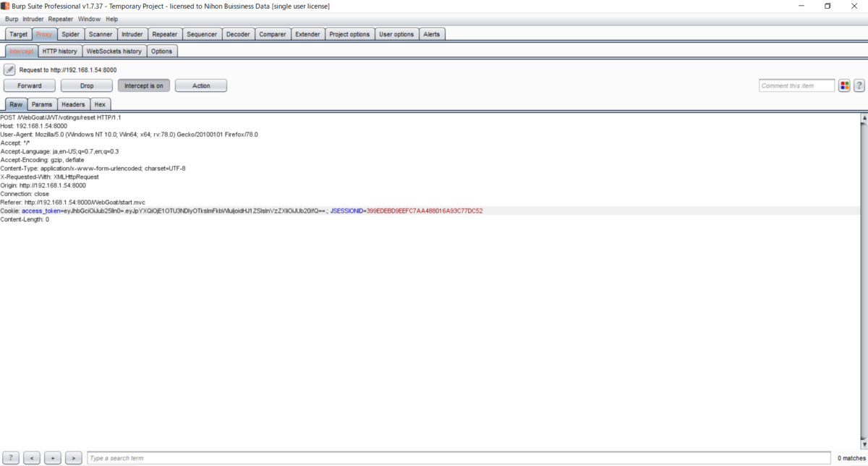Click the X-Requested-With header line
Screen dimensions: 868x466
(x=50, y=177)
